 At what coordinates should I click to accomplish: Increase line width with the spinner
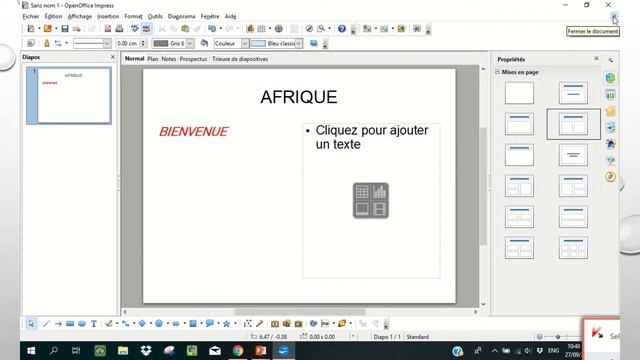pos(143,41)
